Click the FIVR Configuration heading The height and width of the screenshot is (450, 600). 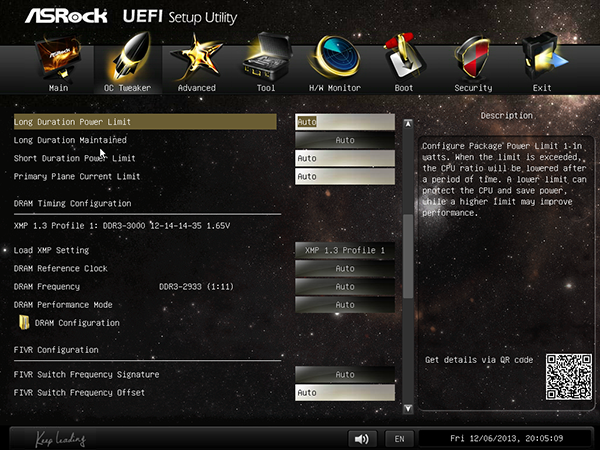56,350
